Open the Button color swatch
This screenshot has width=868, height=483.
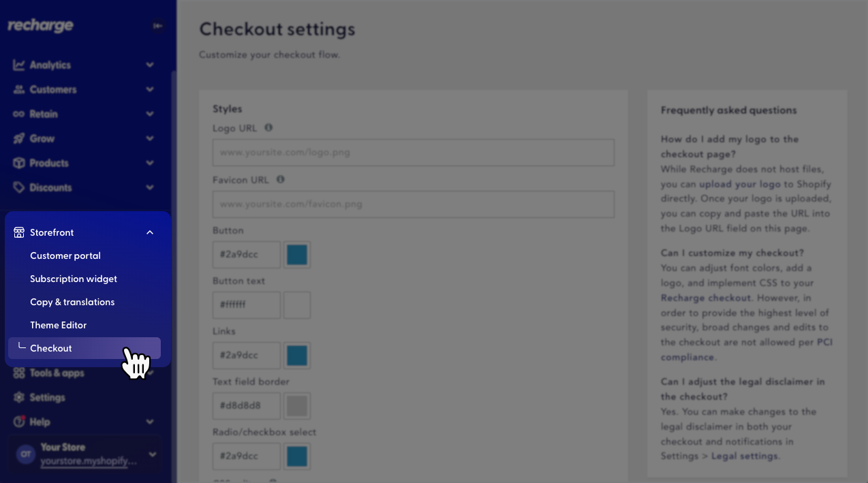pyautogui.click(x=297, y=255)
